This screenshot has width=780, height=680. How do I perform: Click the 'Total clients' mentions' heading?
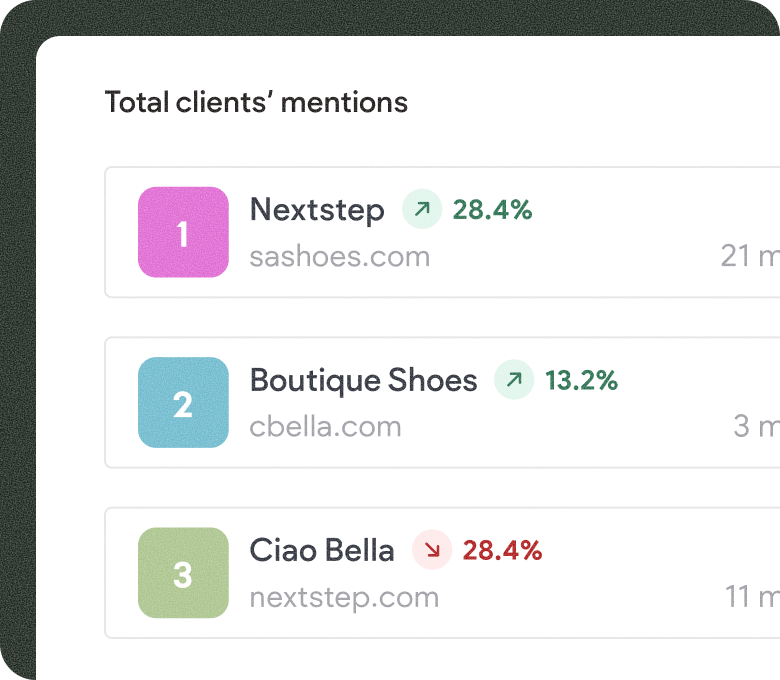[x=256, y=102]
